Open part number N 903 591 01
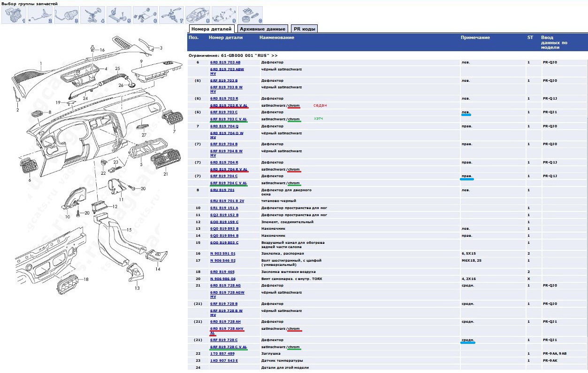Screen dimensions: 588x373 click(x=223, y=253)
